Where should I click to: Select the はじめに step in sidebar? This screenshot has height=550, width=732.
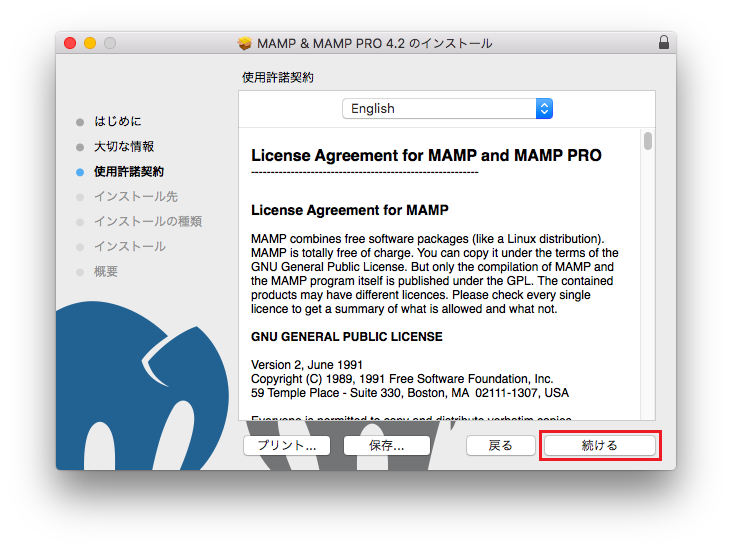pyautogui.click(x=118, y=121)
